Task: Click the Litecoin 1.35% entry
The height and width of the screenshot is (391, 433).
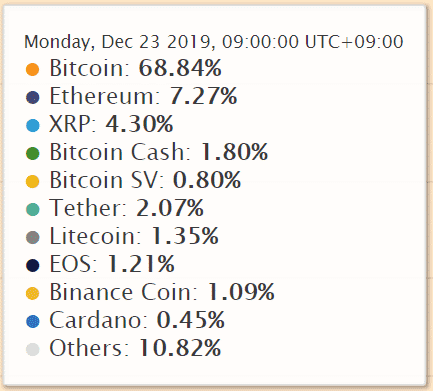Action: 134,236
